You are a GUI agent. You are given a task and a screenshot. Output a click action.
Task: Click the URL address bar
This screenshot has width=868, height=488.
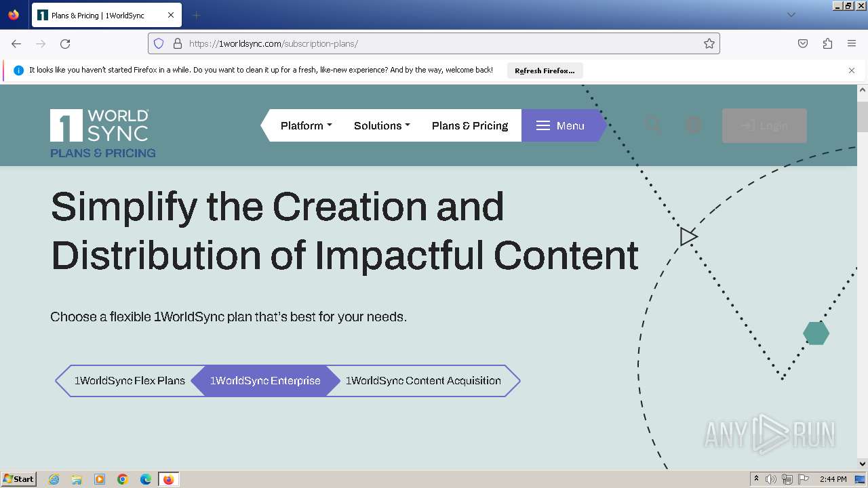coord(434,43)
